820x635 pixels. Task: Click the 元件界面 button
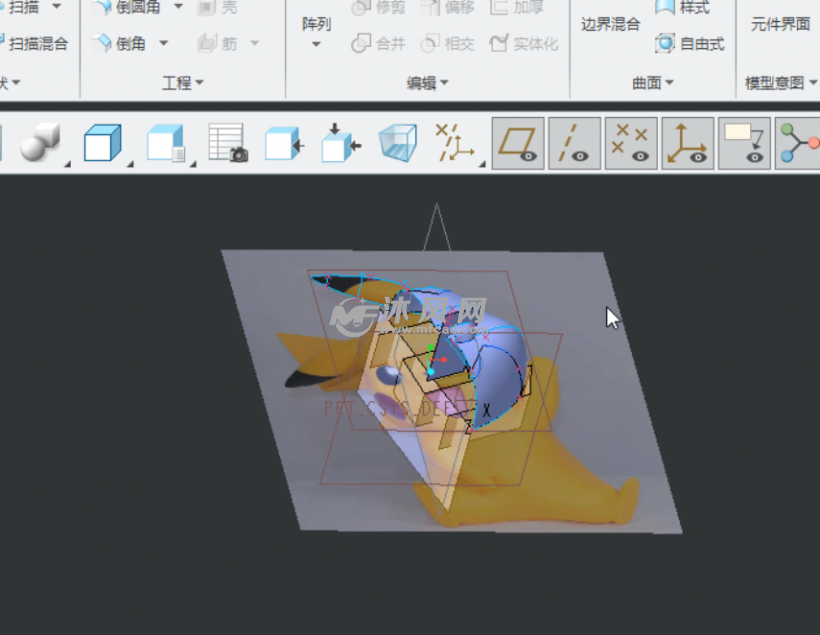coord(780,24)
